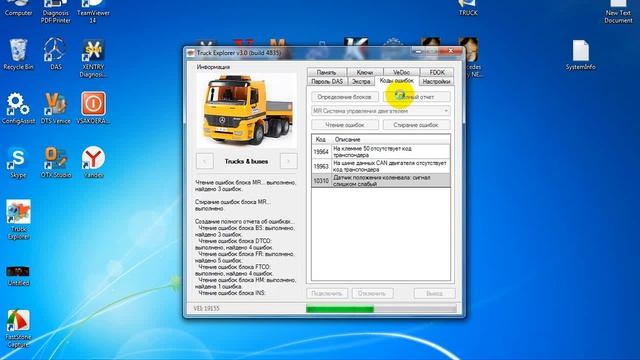The width and height of the screenshot is (640, 360).
Task: Open Truck Explorer desktop shortcut
Action: point(18,220)
